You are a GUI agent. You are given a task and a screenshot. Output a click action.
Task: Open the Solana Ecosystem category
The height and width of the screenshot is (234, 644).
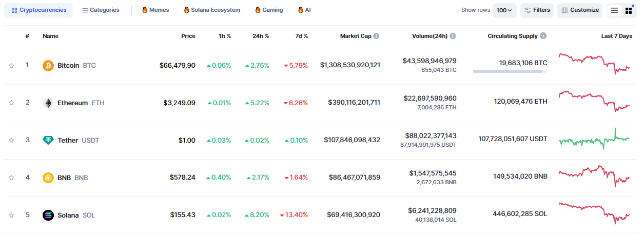pos(211,10)
